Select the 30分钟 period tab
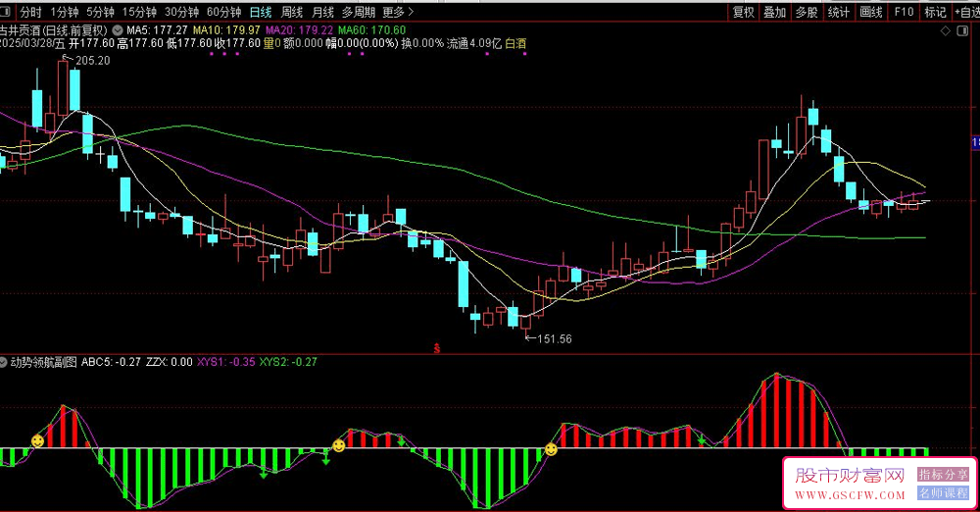980x512 pixels. pos(182,12)
